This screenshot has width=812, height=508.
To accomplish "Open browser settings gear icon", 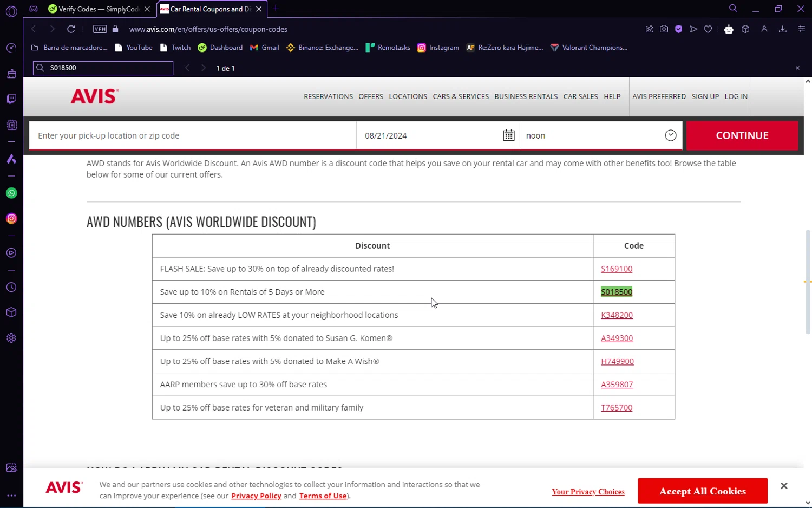I will tap(11, 338).
